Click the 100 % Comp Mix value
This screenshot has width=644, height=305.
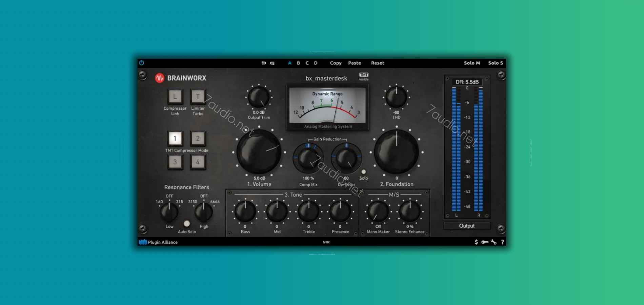tap(308, 178)
